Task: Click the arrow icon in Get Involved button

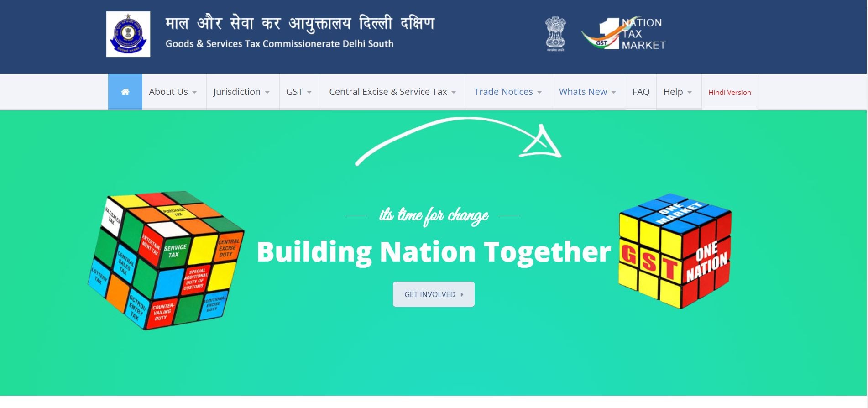Action: [462, 294]
